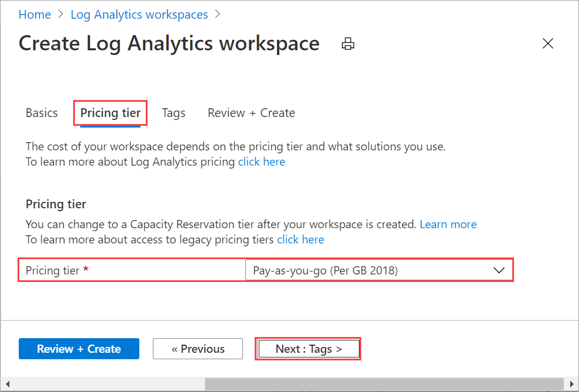Viewport: 579px width, 392px height.
Task: Open the Capacity Reservation Learn more link
Action: tap(448, 224)
